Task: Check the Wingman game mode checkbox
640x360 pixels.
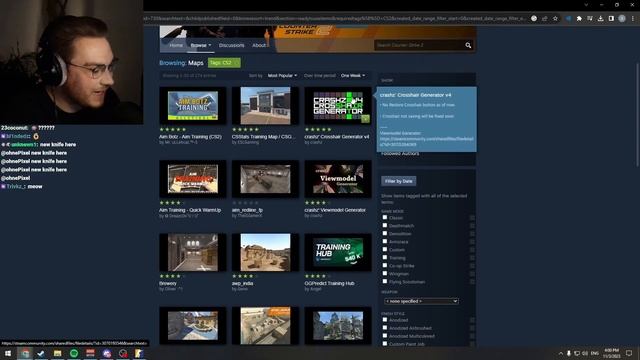Action: click(x=384, y=273)
